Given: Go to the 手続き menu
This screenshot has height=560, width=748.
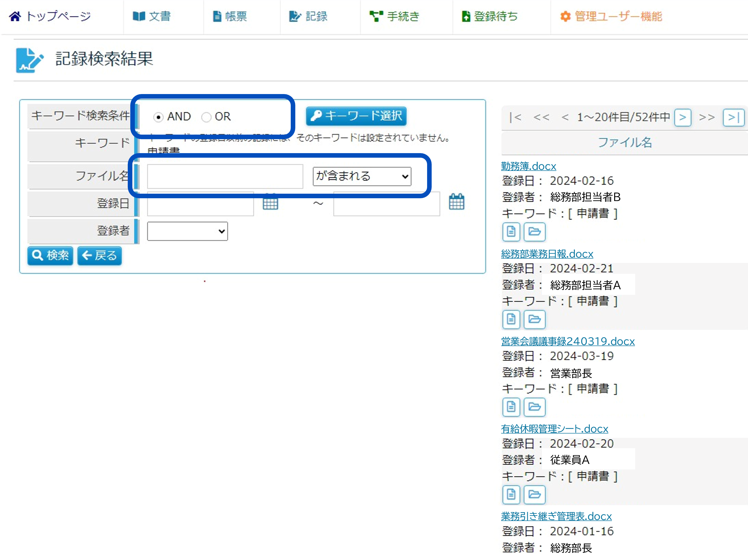Looking at the screenshot, I should (394, 16).
